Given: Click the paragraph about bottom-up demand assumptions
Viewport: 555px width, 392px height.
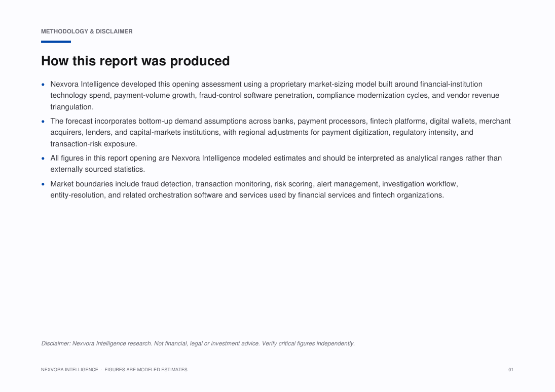Looking at the screenshot, I should pos(280,132).
